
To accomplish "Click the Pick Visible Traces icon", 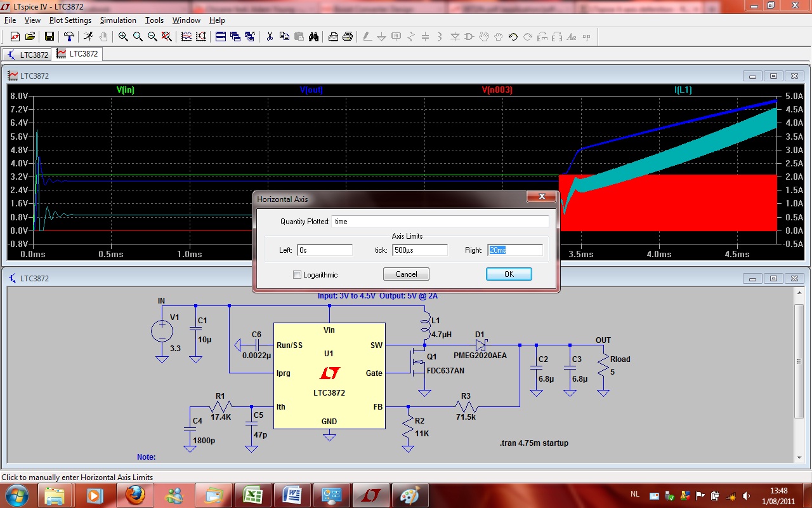I will [x=187, y=37].
